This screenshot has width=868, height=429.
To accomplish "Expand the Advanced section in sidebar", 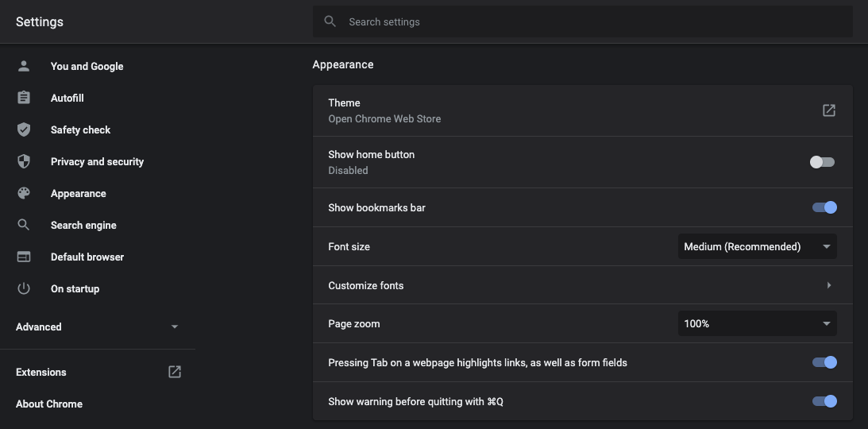I will [97, 327].
